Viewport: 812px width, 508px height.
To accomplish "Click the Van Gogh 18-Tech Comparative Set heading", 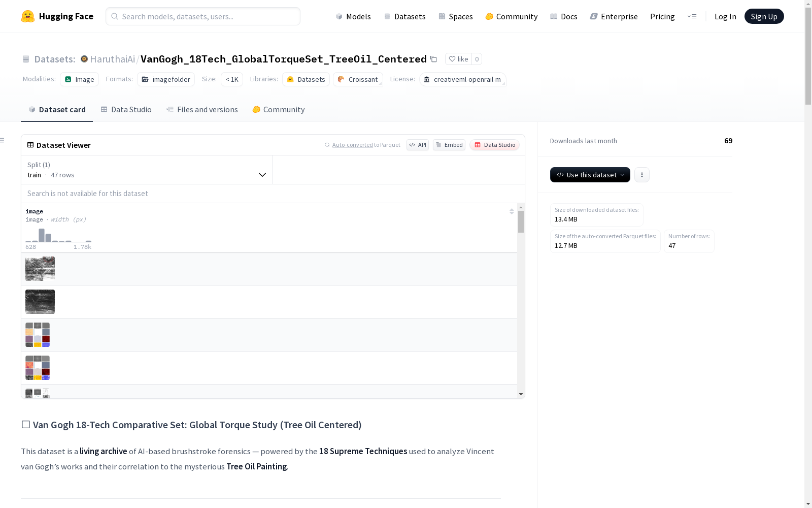I will coord(191,425).
